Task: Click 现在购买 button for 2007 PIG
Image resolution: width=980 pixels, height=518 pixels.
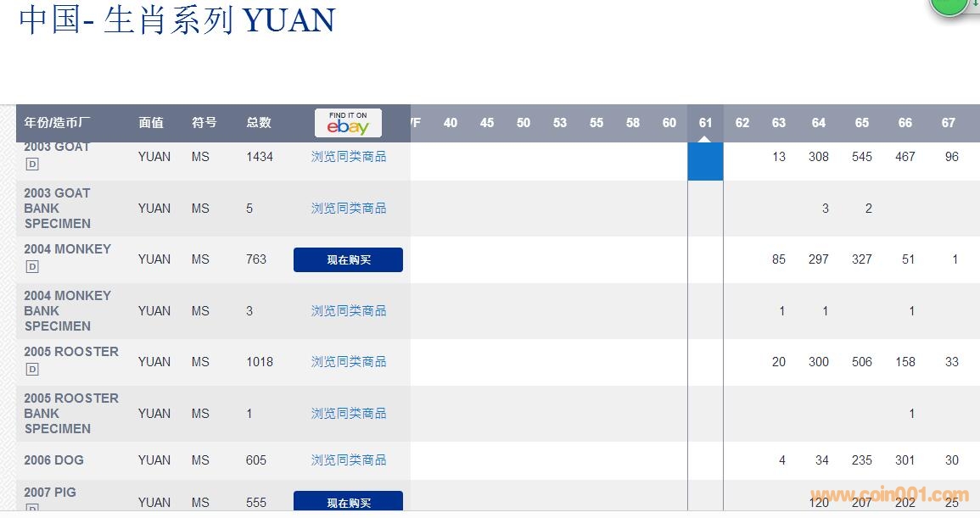Action: pos(348,502)
